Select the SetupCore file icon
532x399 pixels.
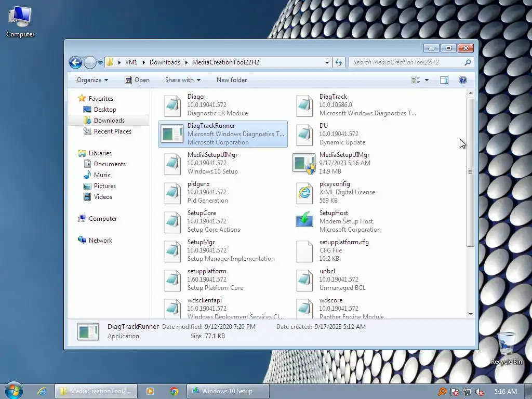tap(172, 222)
